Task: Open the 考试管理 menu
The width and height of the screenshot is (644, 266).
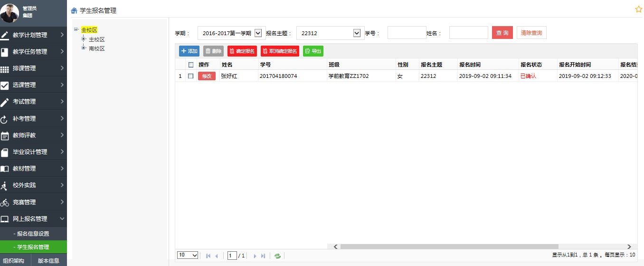Action: [33, 102]
